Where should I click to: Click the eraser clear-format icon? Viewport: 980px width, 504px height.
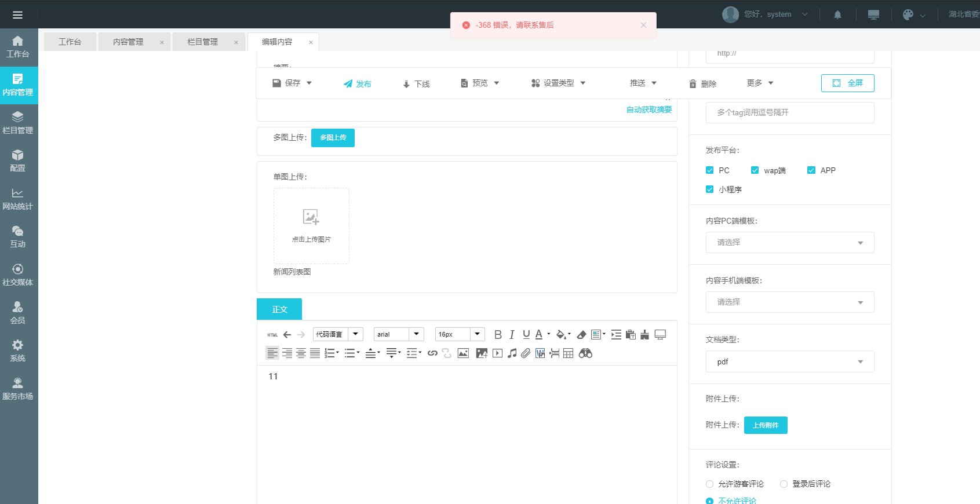581,335
